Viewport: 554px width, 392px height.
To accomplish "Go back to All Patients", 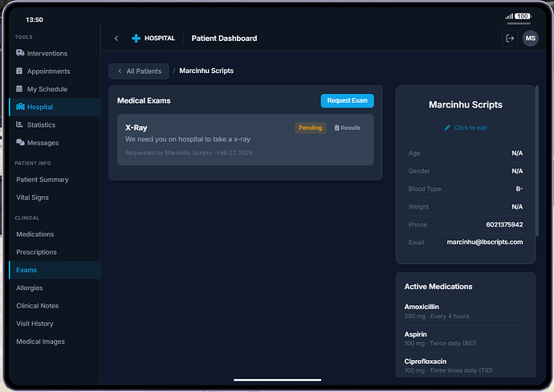I will coord(139,71).
